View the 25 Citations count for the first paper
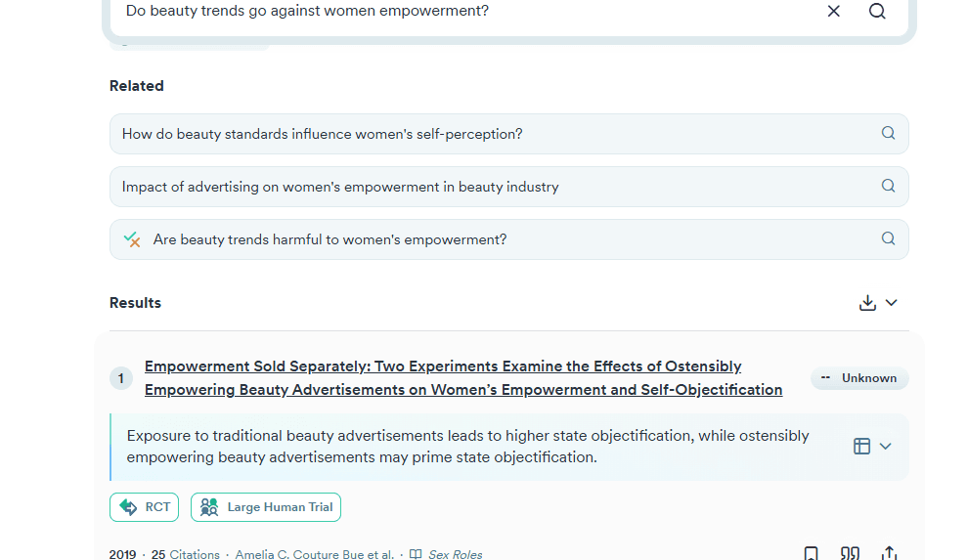 186,554
